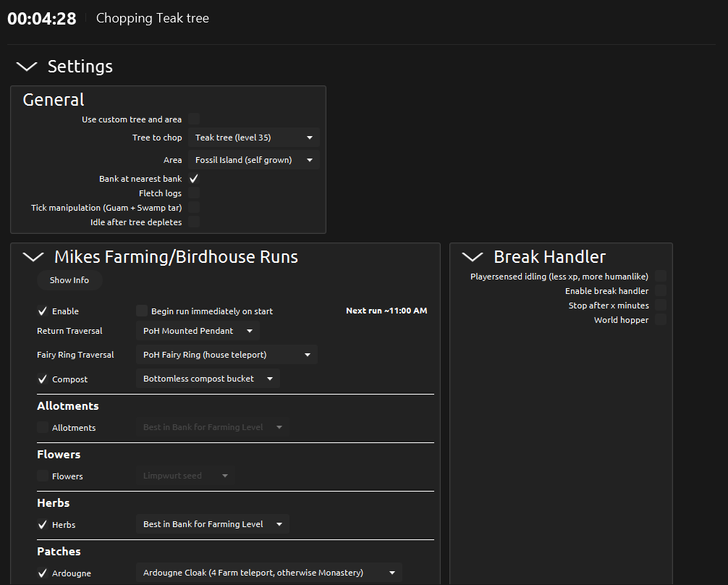The image size is (728, 585).
Task: Toggle Tick manipulation (Guam + Swamp tar)
Action: [x=194, y=208]
